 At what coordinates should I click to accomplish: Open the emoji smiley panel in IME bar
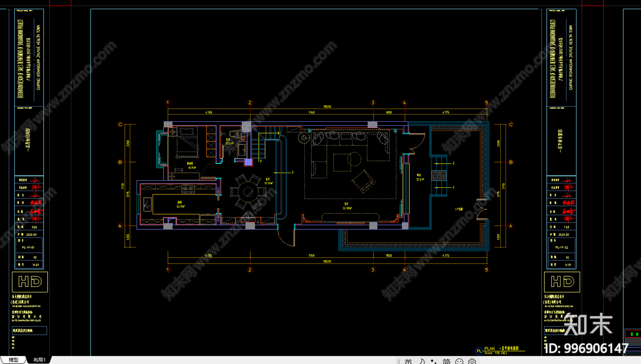tap(460, 361)
